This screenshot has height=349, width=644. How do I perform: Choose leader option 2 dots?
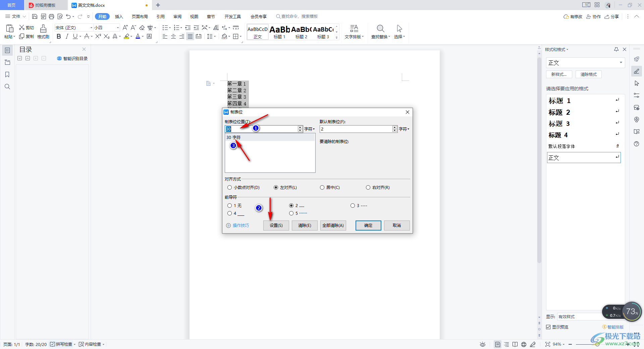(291, 205)
